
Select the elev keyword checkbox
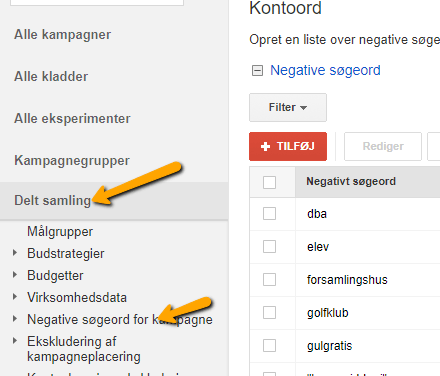pyautogui.click(x=269, y=247)
